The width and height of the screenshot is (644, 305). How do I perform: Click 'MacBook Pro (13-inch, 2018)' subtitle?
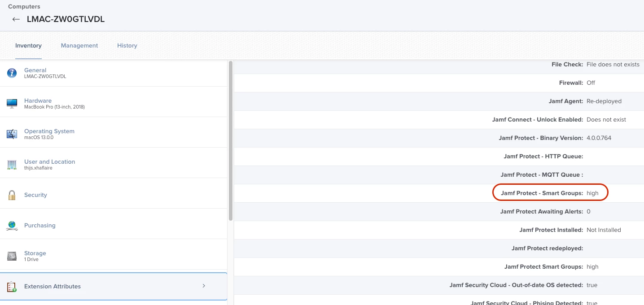54,107
